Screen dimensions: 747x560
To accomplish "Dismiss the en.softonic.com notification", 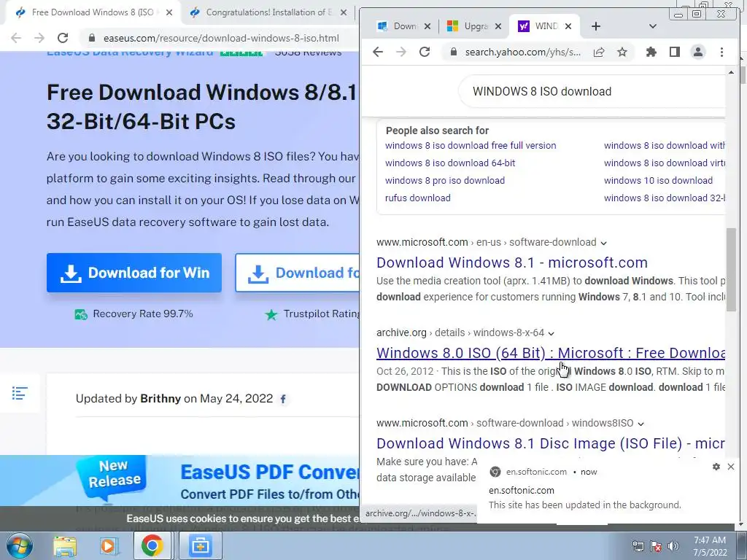I will [731, 467].
